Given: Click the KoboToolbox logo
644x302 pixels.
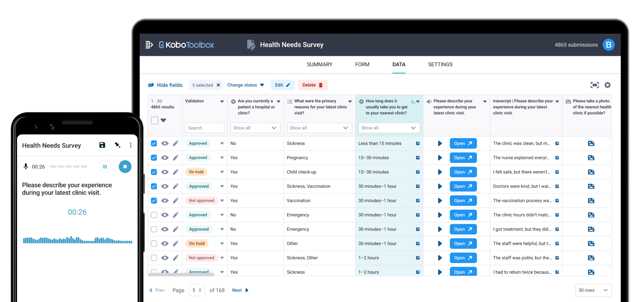Looking at the screenshot, I should click(186, 45).
